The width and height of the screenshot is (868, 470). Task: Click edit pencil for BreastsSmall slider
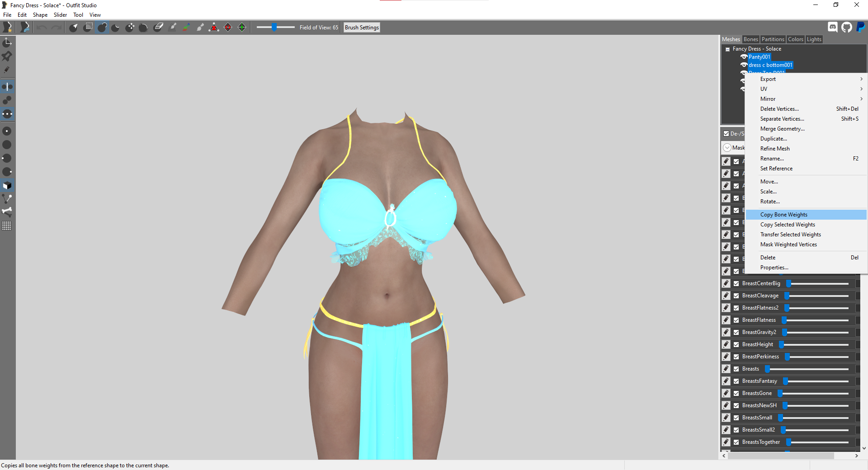point(726,418)
